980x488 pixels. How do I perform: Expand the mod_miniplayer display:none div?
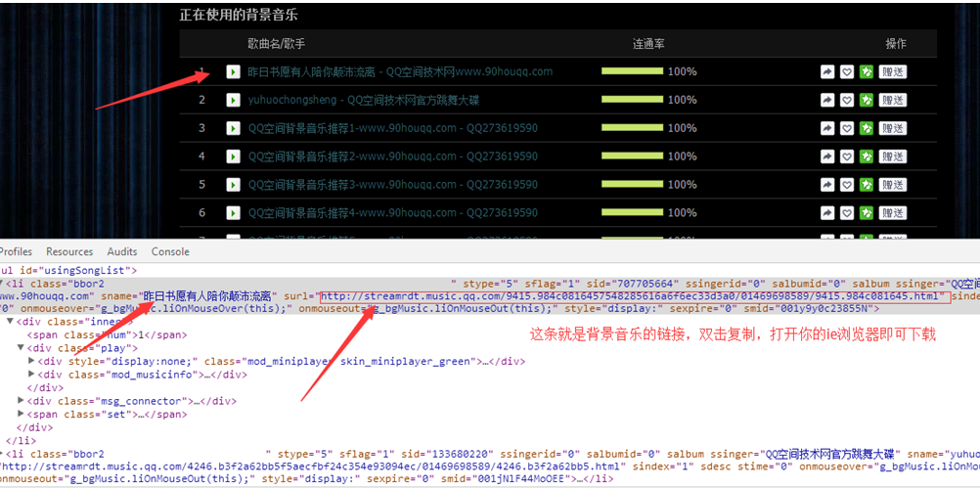[32, 361]
